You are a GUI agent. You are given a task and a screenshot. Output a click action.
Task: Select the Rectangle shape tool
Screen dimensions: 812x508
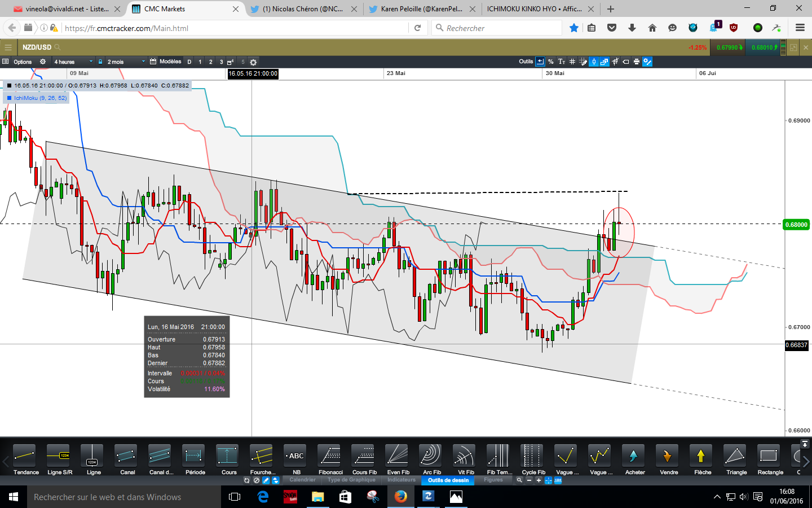[x=770, y=459]
